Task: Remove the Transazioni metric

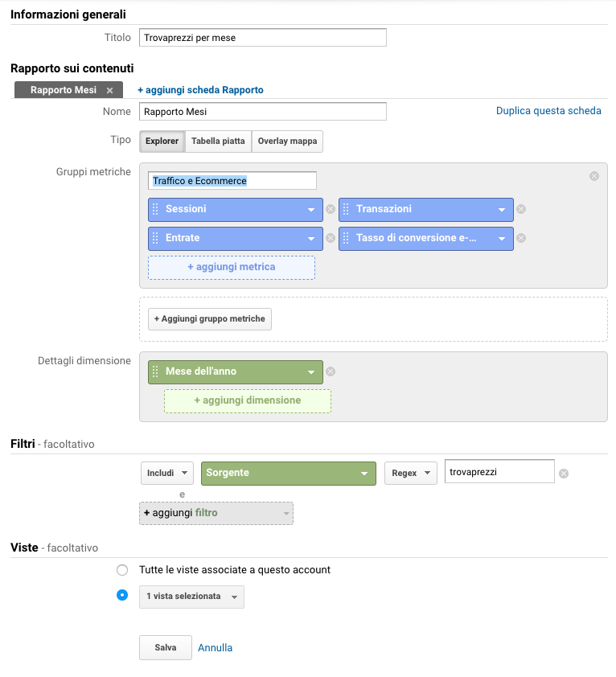Action: pos(521,209)
